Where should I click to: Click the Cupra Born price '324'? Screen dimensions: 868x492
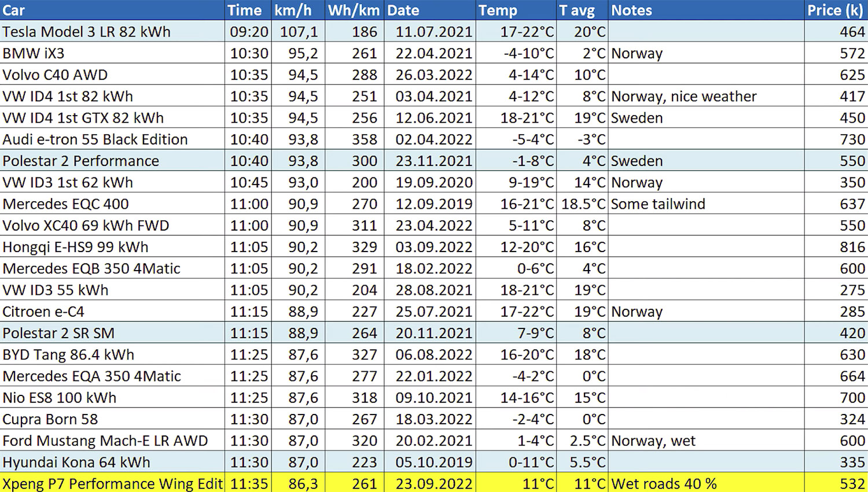coord(837,419)
